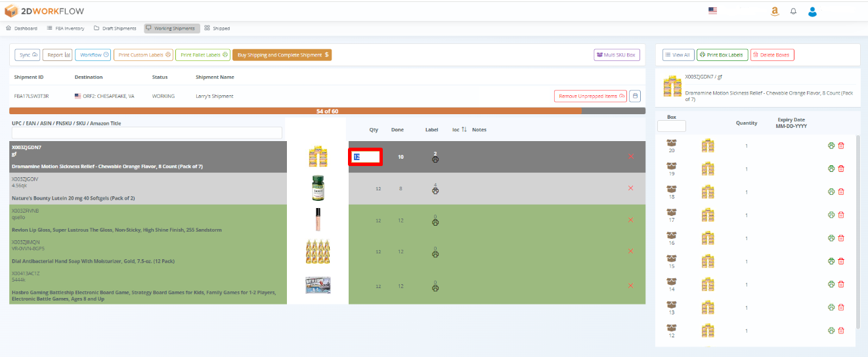Print label for Revlon Lip Gloss row
This screenshot has width=868, height=357.
(435, 222)
